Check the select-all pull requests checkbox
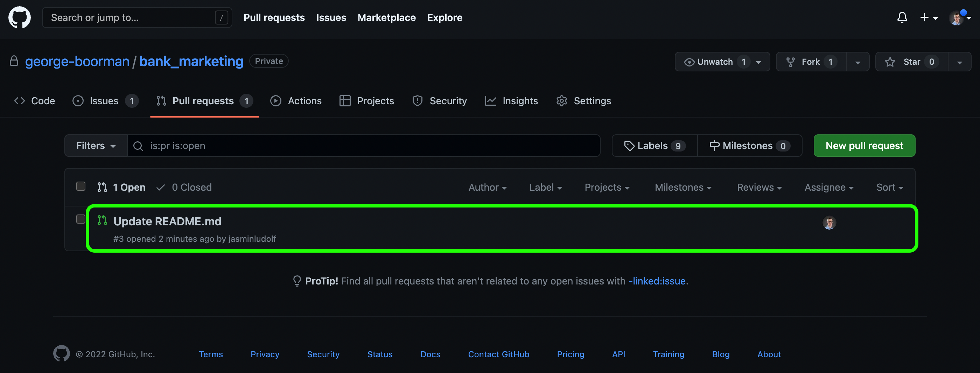The height and width of the screenshot is (373, 980). tap(80, 186)
